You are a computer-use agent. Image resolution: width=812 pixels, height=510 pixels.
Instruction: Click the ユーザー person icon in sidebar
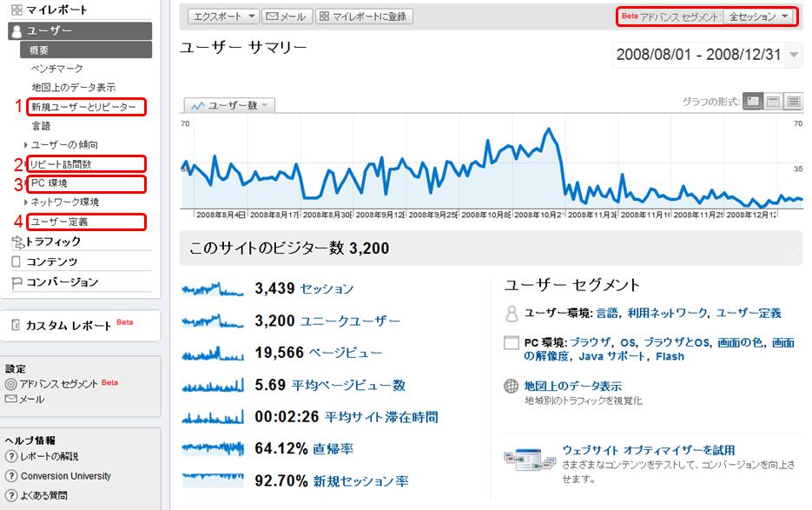click(x=17, y=31)
